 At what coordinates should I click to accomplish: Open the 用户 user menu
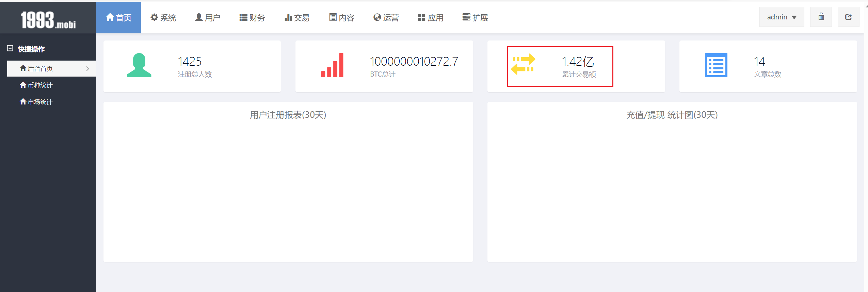tap(208, 18)
